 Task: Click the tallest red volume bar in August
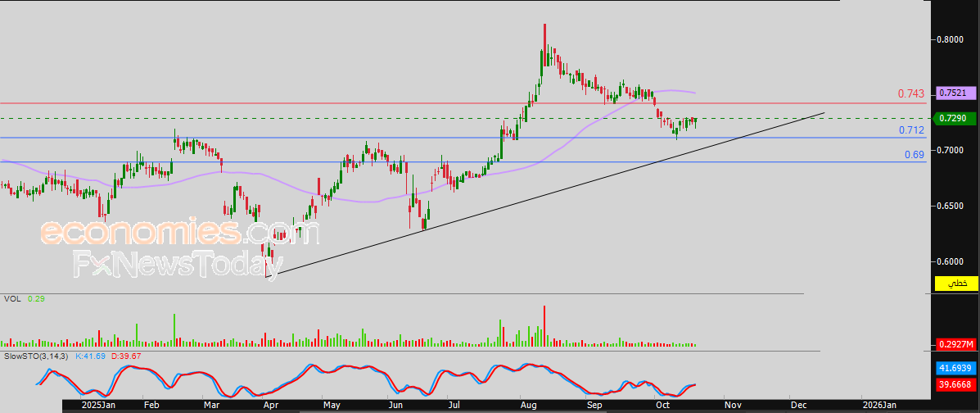pyautogui.click(x=544, y=326)
